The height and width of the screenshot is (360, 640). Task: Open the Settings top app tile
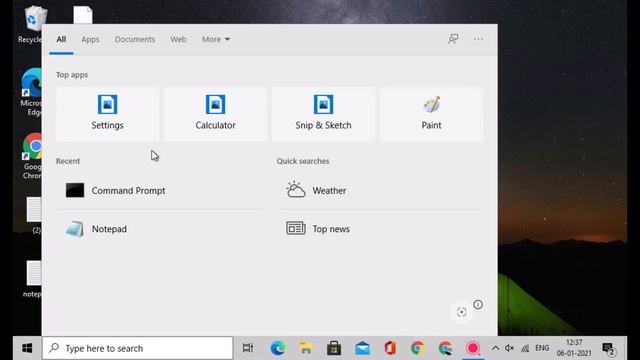(x=107, y=113)
